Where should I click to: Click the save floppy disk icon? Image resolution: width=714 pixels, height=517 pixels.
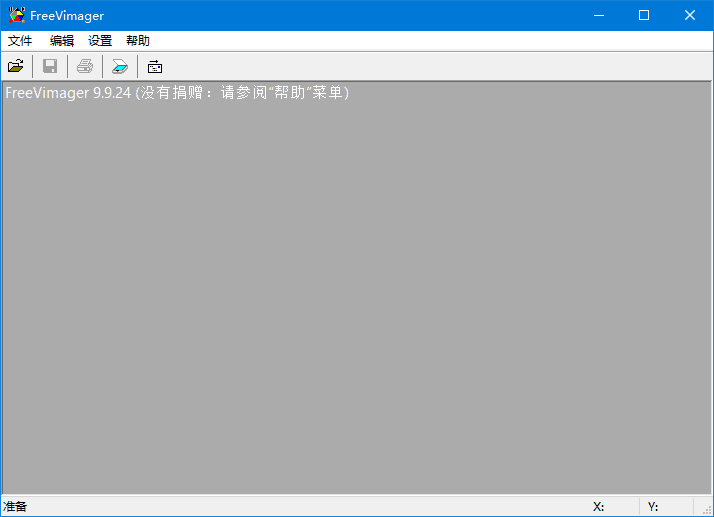pyautogui.click(x=50, y=67)
